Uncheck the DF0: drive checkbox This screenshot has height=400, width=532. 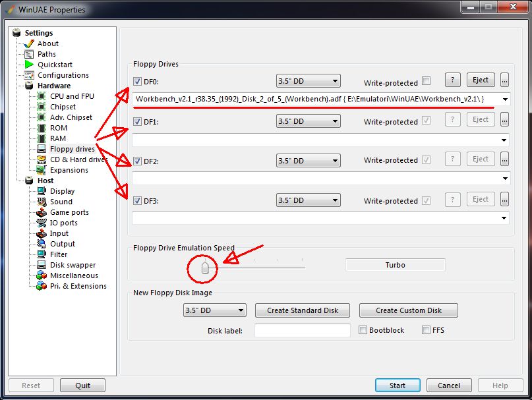[138, 82]
